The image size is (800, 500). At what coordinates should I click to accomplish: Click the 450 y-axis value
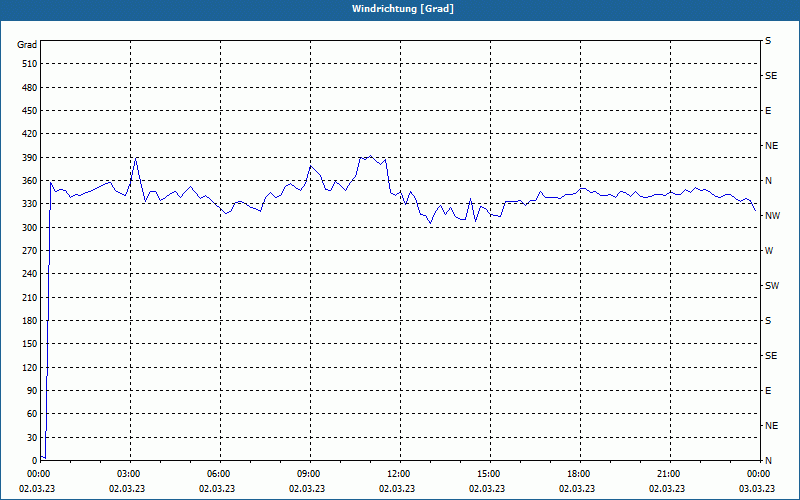30,111
